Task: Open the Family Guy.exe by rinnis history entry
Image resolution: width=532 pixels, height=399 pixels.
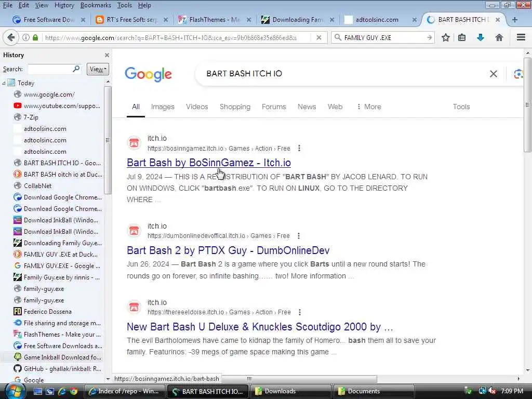Action: 61,277
